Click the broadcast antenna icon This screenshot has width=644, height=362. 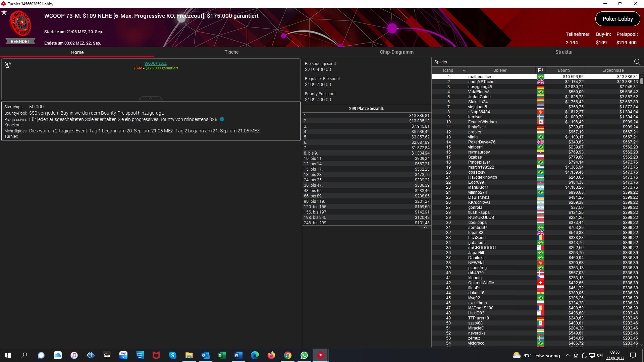[8, 65]
